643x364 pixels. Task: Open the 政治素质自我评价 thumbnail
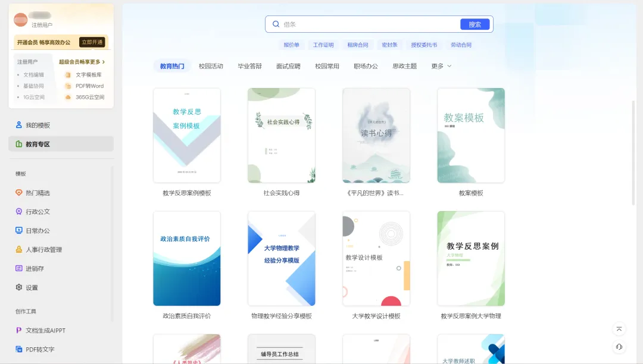(x=186, y=258)
